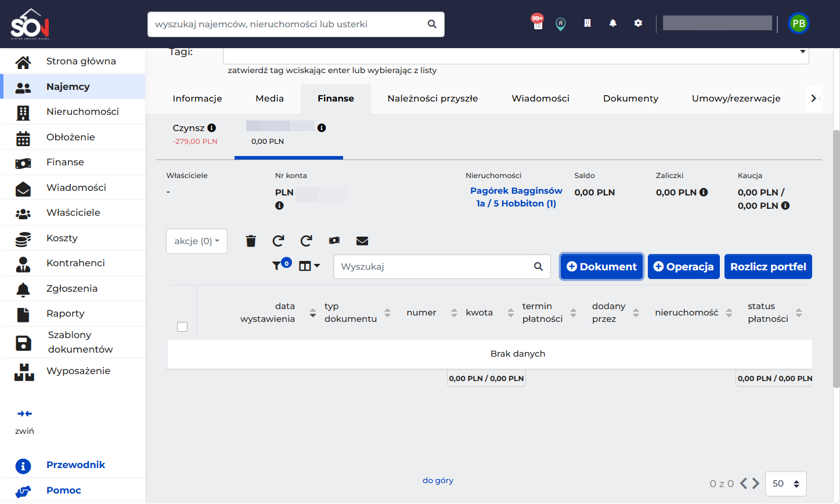Click the info icon beside 0,00 PLN wallet
The width and height of the screenshot is (840, 504).
(x=322, y=128)
